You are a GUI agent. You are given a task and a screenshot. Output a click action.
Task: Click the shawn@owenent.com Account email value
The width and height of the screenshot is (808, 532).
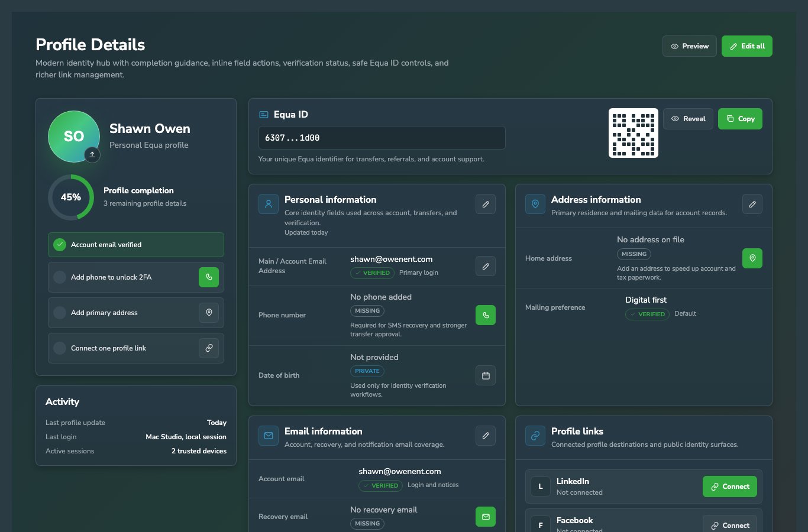point(400,472)
